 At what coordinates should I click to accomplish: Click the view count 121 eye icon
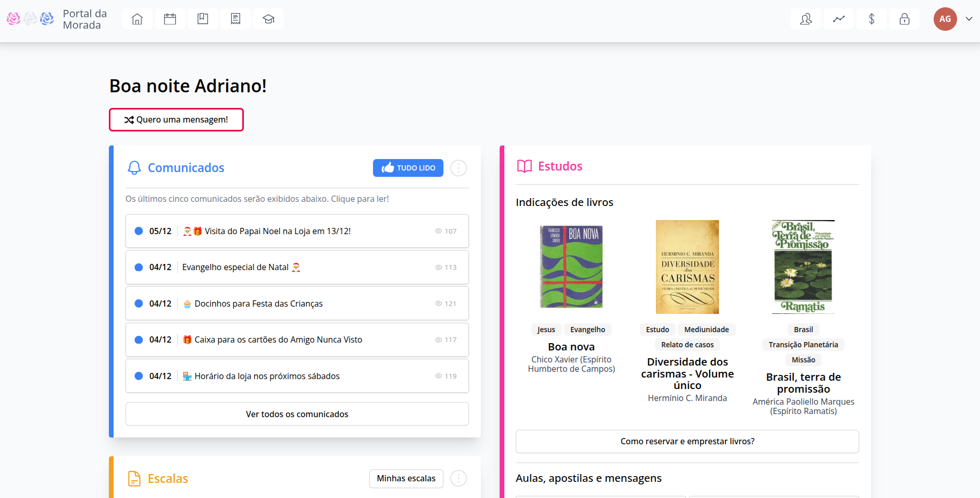[439, 303]
